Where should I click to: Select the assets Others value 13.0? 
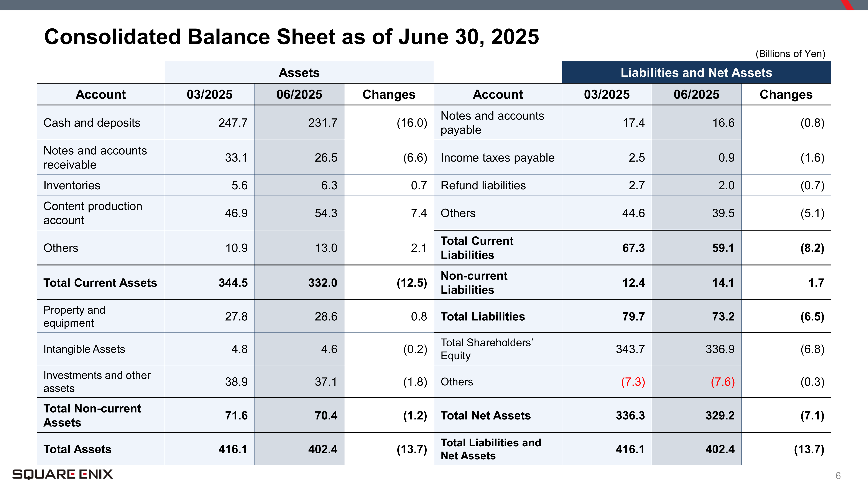click(x=326, y=248)
